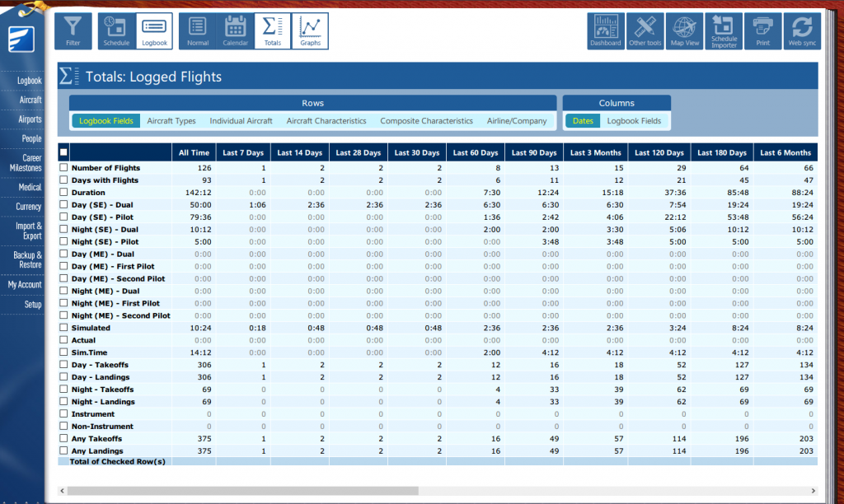Check the Number of Flights row
The width and height of the screenshot is (844, 504).
pos(64,168)
